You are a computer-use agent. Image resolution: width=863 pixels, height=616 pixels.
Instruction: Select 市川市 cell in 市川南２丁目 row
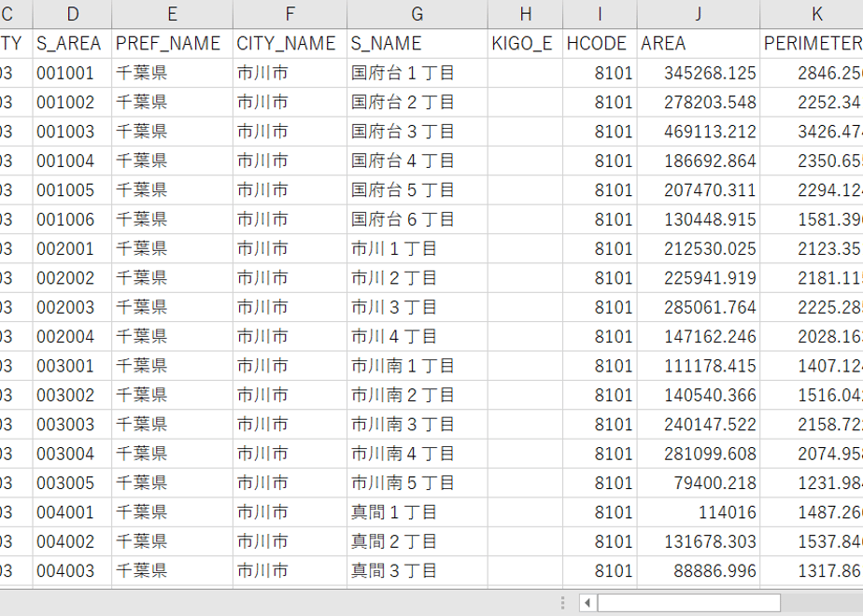(x=290, y=395)
